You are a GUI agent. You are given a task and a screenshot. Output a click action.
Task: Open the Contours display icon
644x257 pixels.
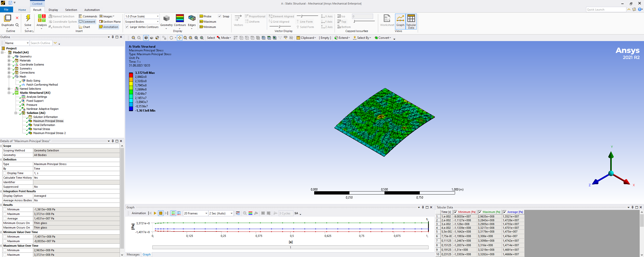tap(180, 19)
